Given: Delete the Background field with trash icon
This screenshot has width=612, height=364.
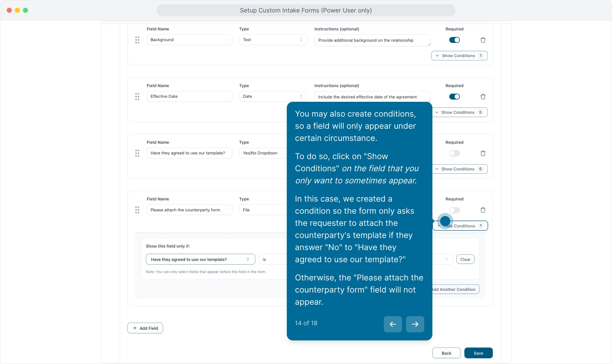Looking at the screenshot, I should [483, 40].
